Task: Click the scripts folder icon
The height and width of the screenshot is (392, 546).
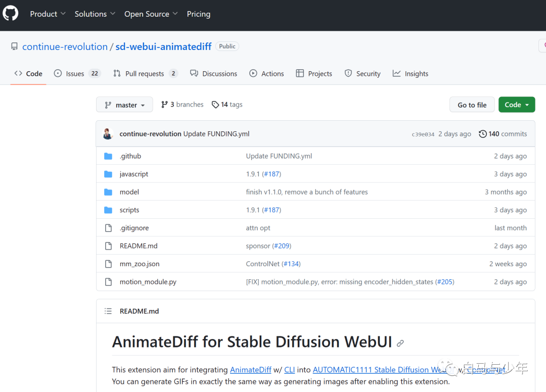Action: click(x=108, y=210)
